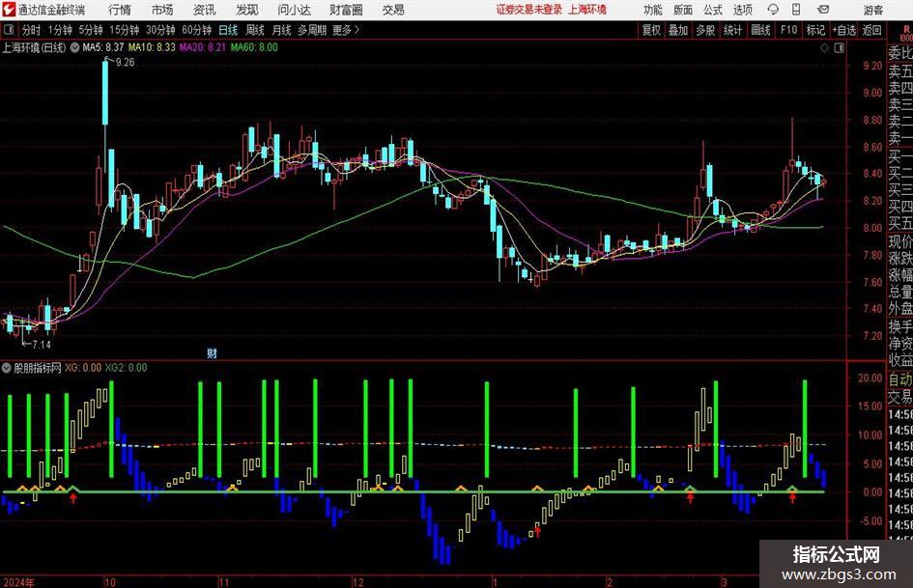
Task: Click the 9.26 high price label
Action: (126, 63)
